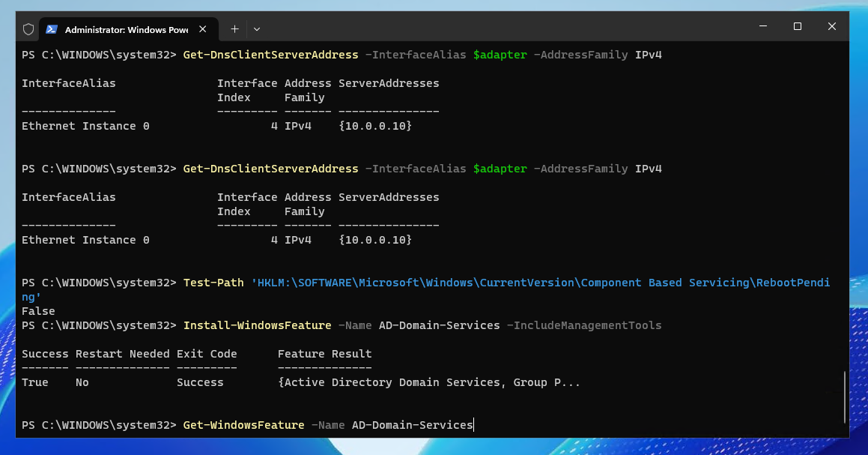Click the 'False' output line

pyautogui.click(x=38, y=311)
